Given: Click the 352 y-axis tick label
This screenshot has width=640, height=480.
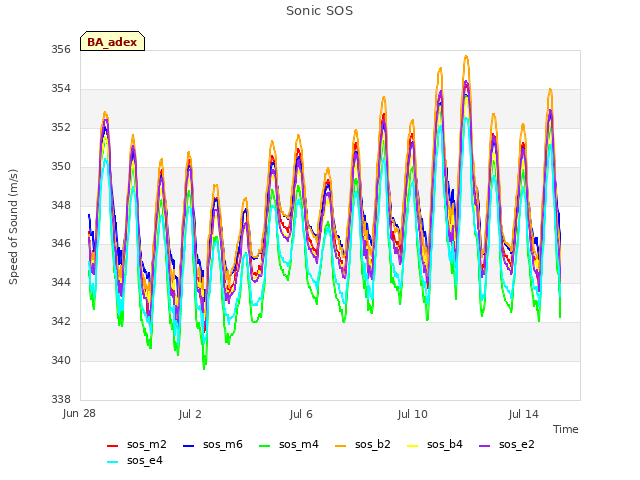Looking at the screenshot, I should (x=61, y=127).
